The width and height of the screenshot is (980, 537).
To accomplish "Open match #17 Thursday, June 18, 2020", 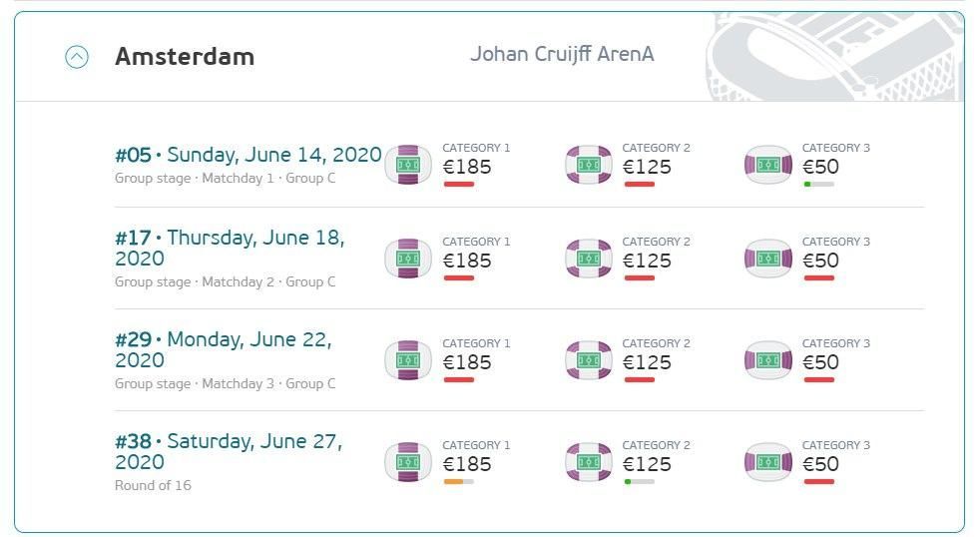I will [x=230, y=248].
